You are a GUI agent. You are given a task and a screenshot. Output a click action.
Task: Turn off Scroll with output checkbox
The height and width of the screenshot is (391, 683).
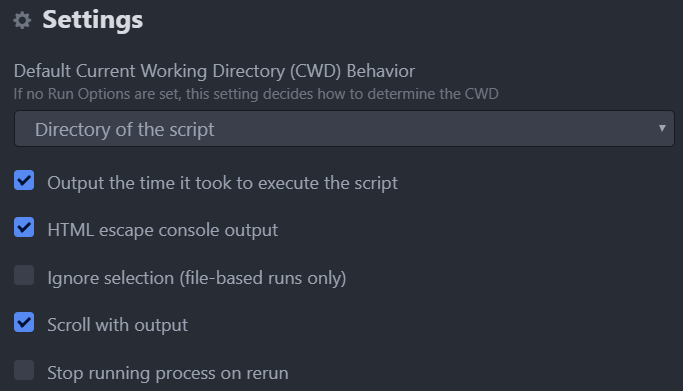[24, 322]
